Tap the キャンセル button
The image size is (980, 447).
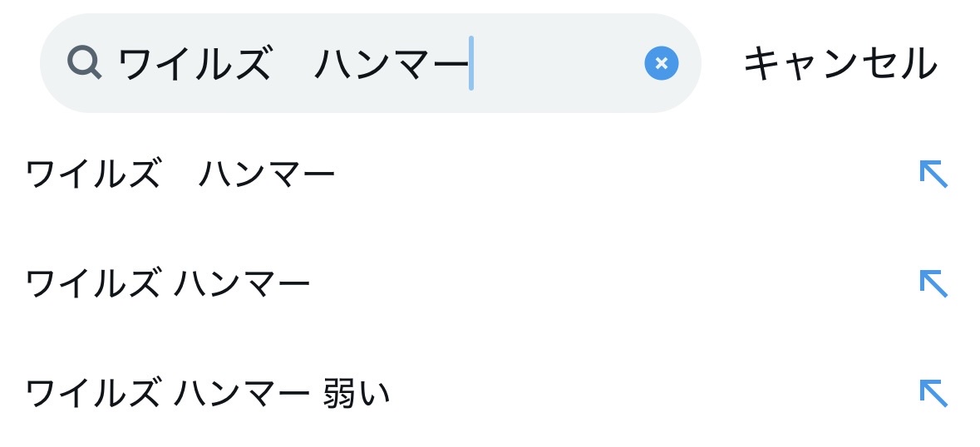[840, 64]
